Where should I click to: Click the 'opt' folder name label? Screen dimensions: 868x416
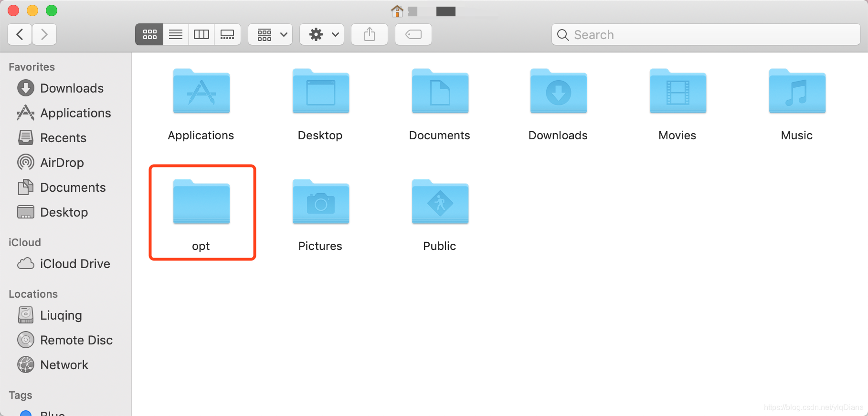(201, 246)
